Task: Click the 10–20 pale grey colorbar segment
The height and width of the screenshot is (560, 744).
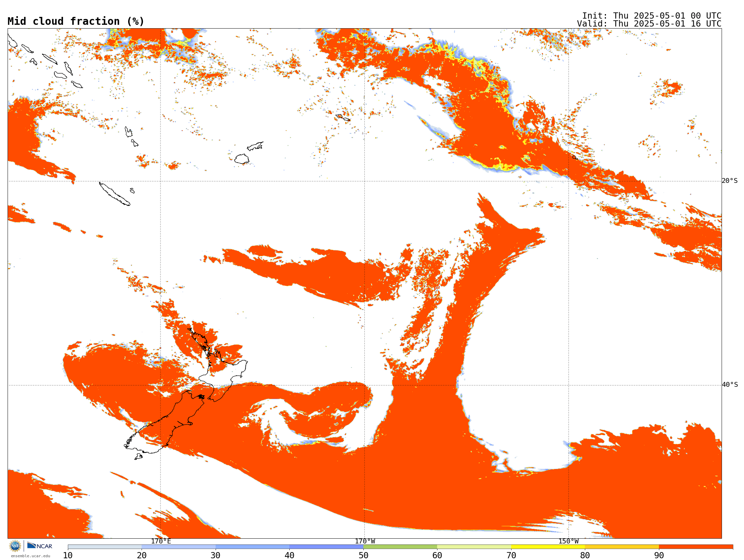Action: [x=105, y=547]
